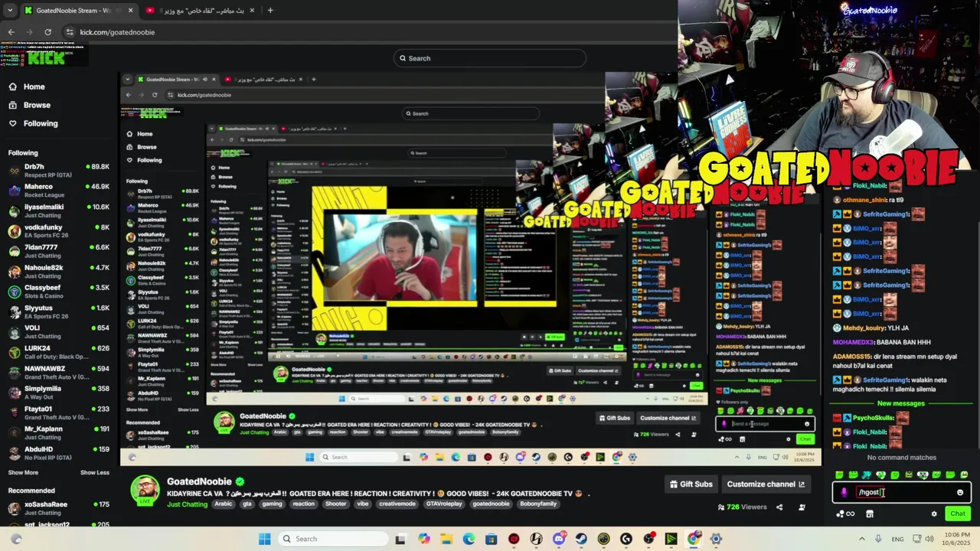Open shop icon below chat input
Screen dimensions: 980x551
pyautogui.click(x=870, y=514)
